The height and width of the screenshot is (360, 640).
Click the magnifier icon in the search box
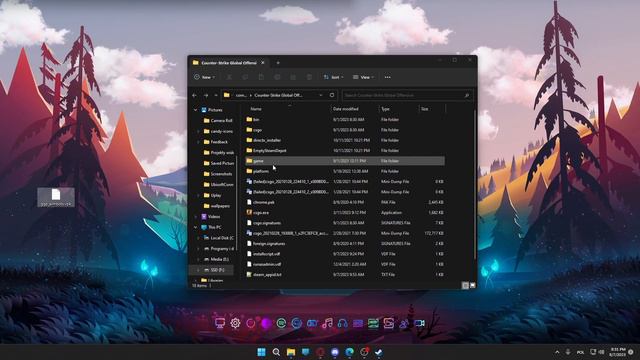[x=467, y=96]
